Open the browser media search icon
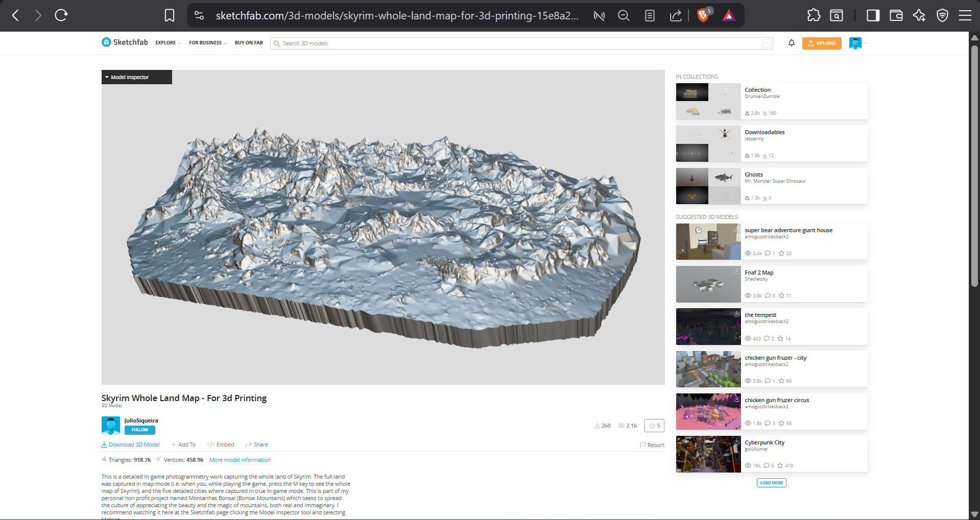Viewport: 980px width, 520px height. click(x=836, y=15)
